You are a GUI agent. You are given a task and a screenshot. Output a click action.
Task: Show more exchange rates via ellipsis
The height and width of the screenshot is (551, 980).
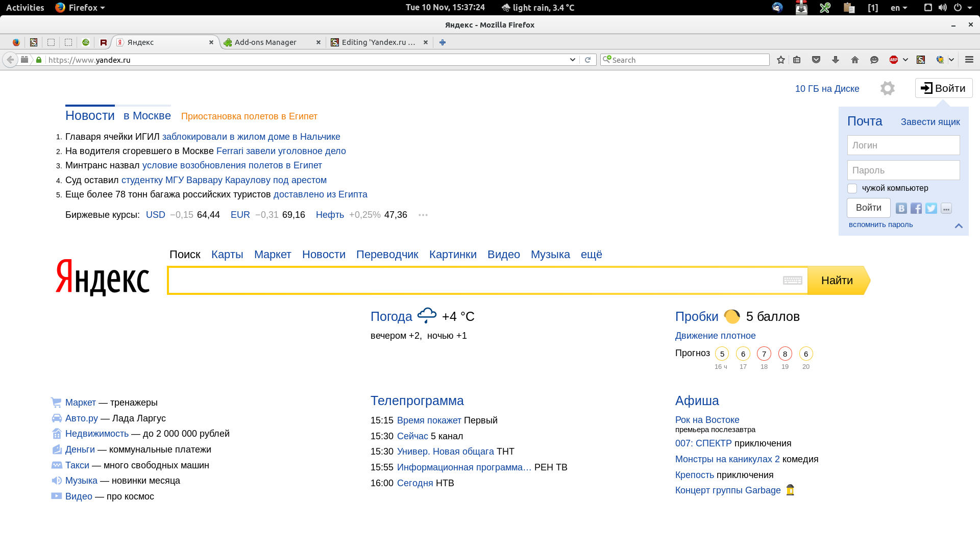click(x=423, y=215)
